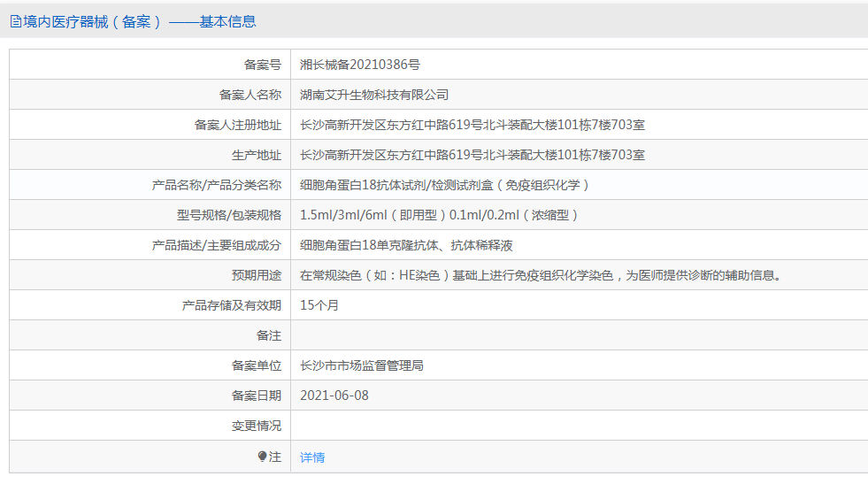Click the filing date 2021-06-08
This screenshot has height=484, width=868.
coord(334,396)
